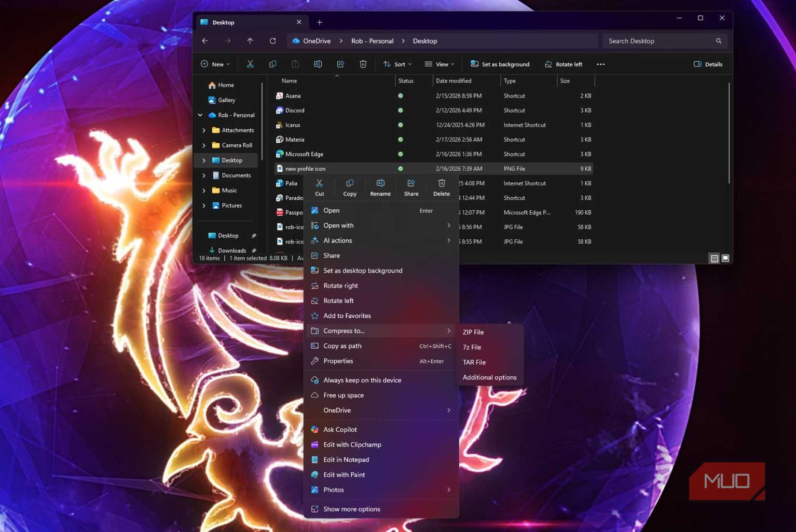Viewport: 796px width, 532px height.
Task: Refresh the Desktop folder view
Action: pos(273,41)
